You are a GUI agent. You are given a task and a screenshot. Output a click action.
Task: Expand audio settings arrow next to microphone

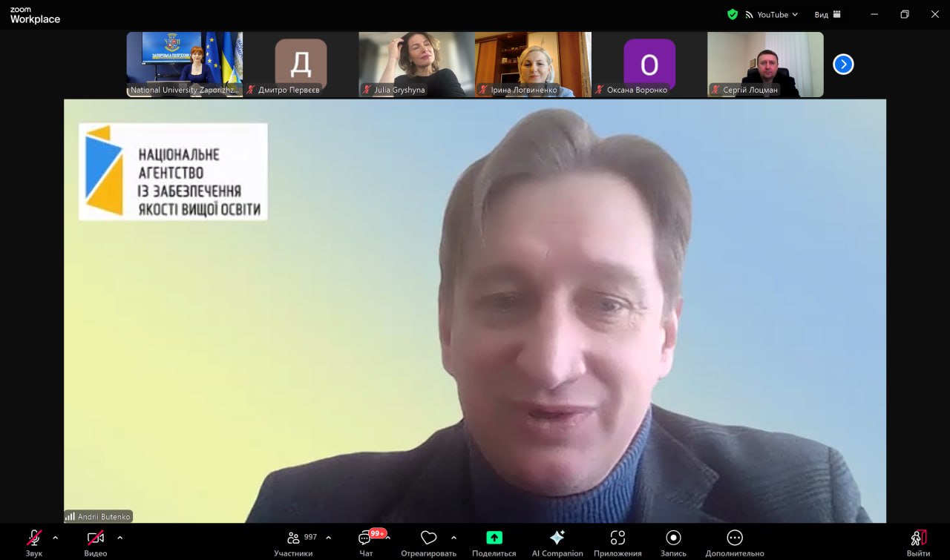point(55,538)
